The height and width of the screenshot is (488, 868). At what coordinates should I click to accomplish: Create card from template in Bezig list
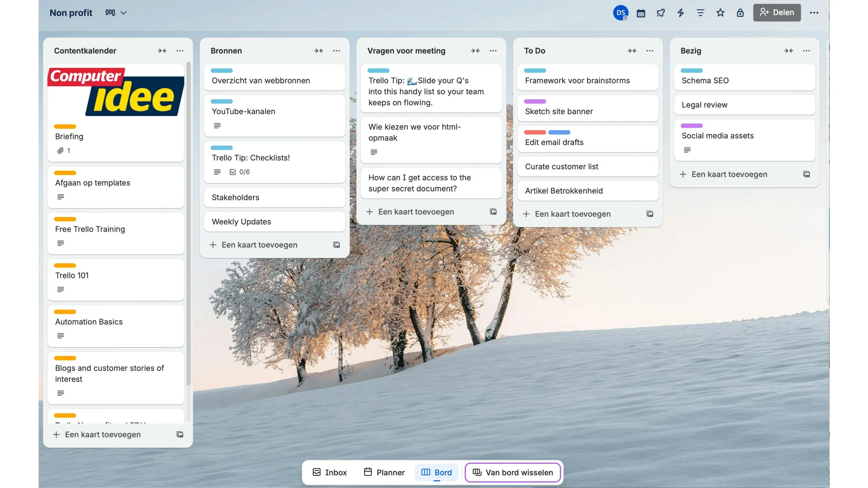point(806,174)
